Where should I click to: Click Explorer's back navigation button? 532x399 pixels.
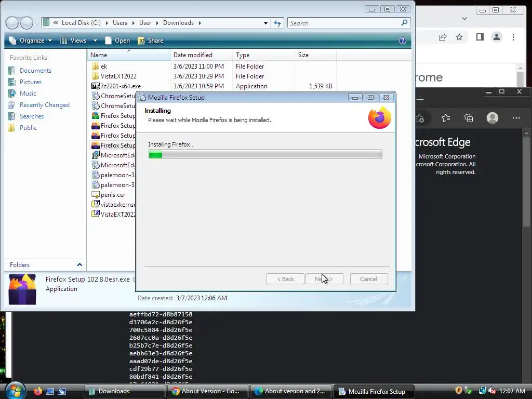(12, 23)
